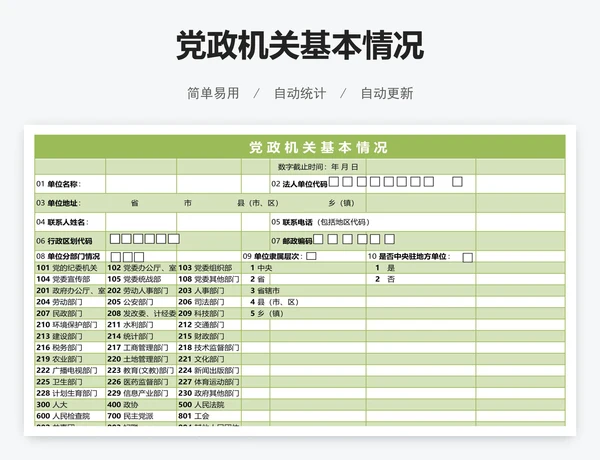Viewport: 600px width, 460px height.
Task: Select the cell 227 体育运动部门
Action: click(x=209, y=382)
